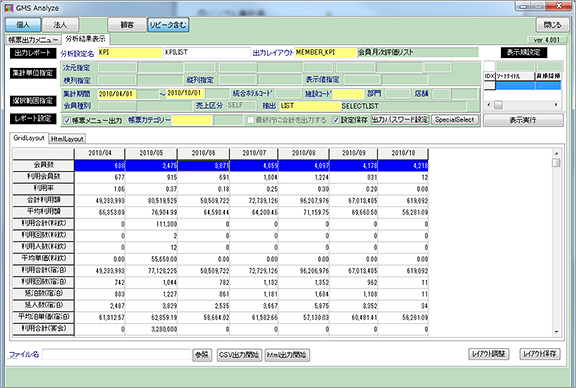
Task: Toggle the 帳票メニュー出力 checkbox
Action: pos(67,120)
